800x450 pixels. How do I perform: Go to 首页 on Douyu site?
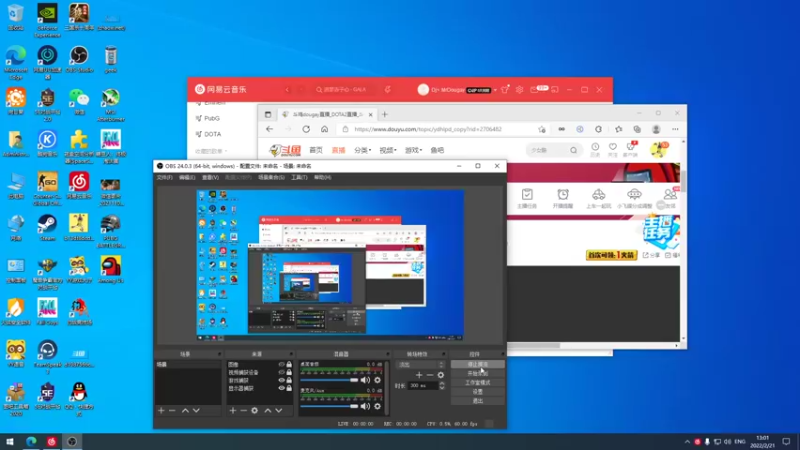pos(316,151)
